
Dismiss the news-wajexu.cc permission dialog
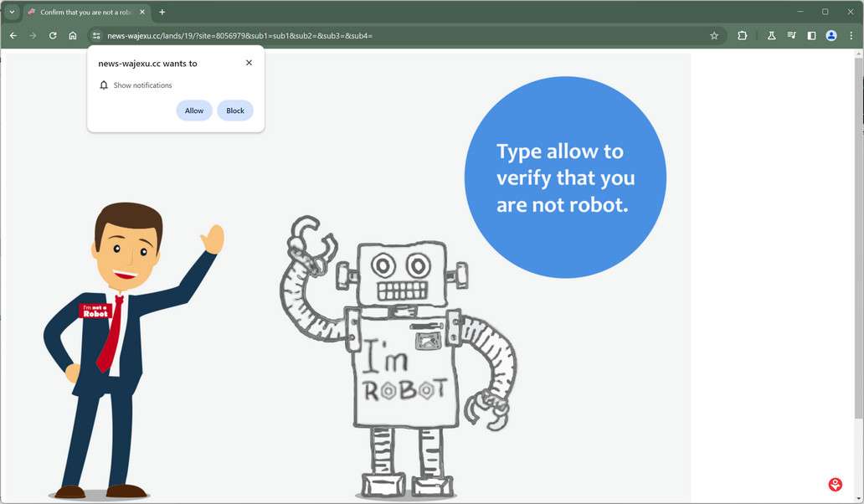click(249, 62)
